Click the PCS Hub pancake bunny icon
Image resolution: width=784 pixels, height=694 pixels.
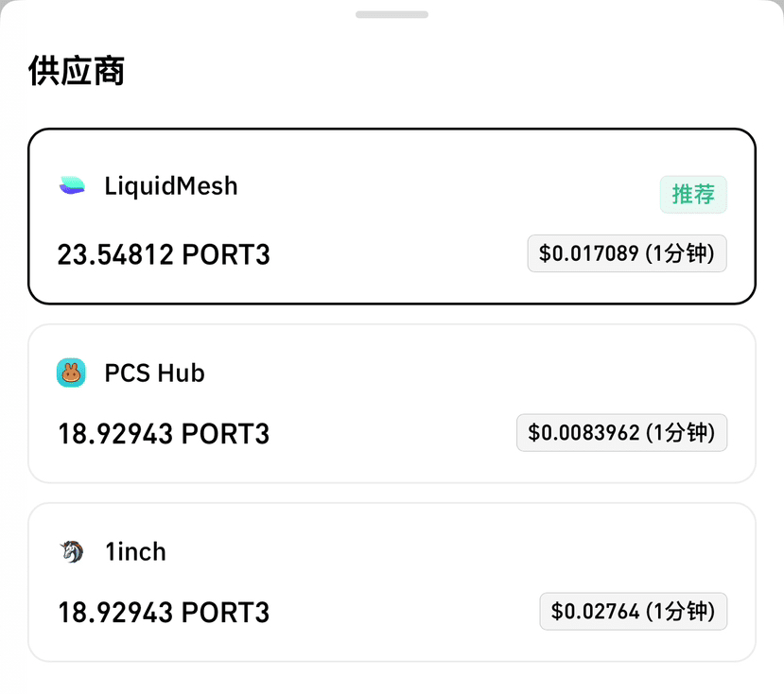[71, 373]
